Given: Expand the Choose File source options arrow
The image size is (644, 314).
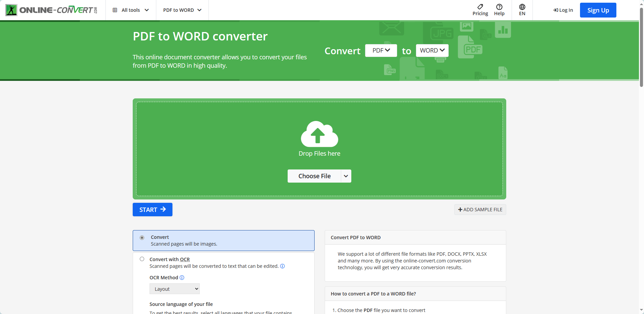Looking at the screenshot, I should click(346, 176).
